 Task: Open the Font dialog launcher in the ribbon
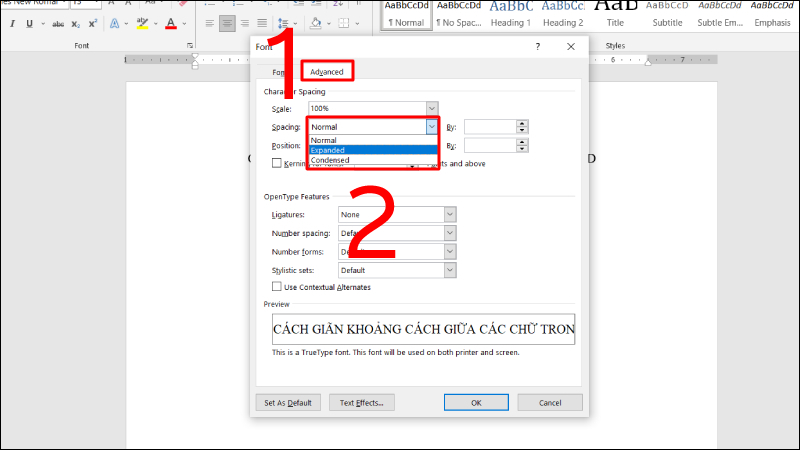pos(190,45)
